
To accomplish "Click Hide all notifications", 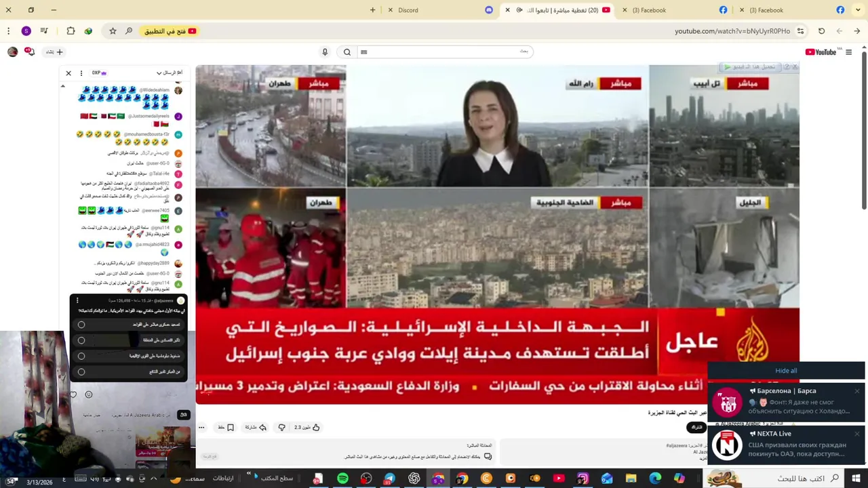I will [786, 371].
